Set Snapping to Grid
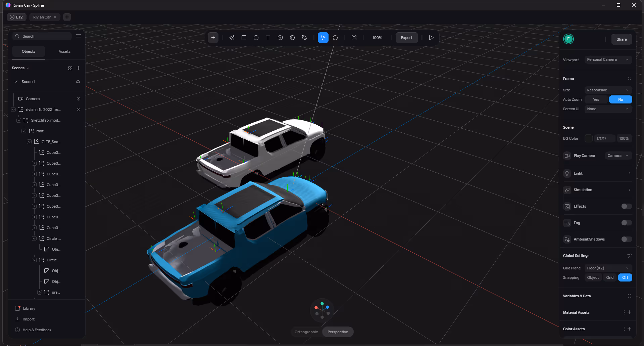This screenshot has height=346, width=644. coord(610,277)
